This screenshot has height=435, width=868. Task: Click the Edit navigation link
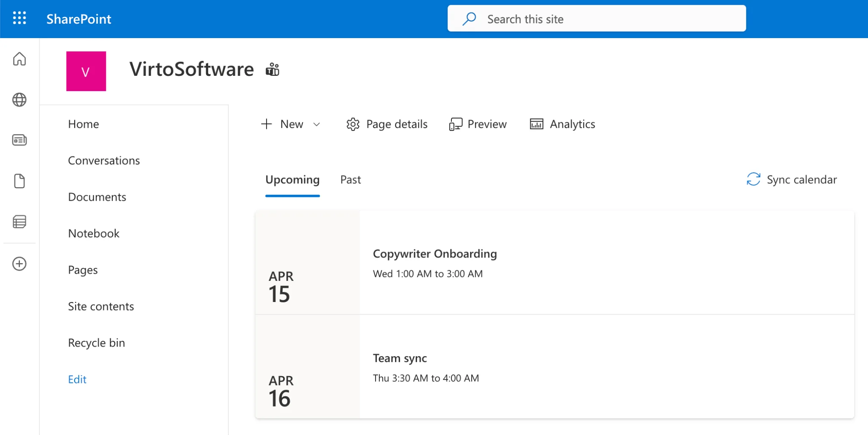tap(77, 379)
